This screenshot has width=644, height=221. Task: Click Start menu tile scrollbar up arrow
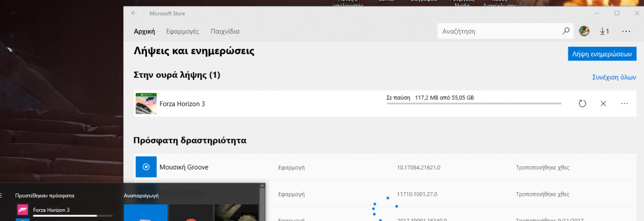[262, 186]
